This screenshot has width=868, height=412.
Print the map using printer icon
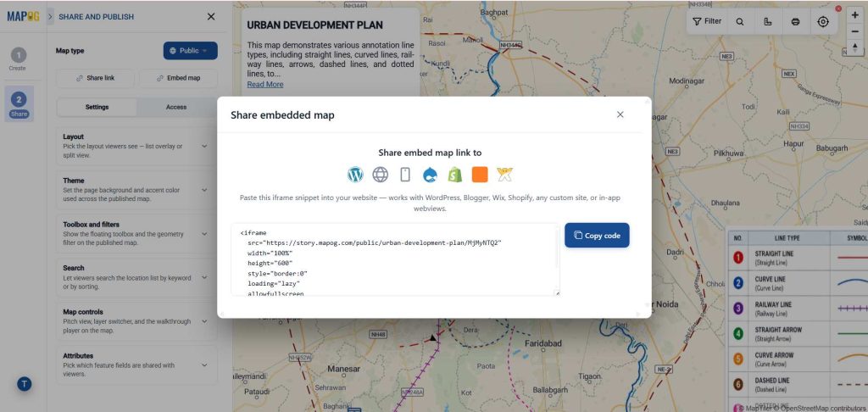tap(795, 21)
